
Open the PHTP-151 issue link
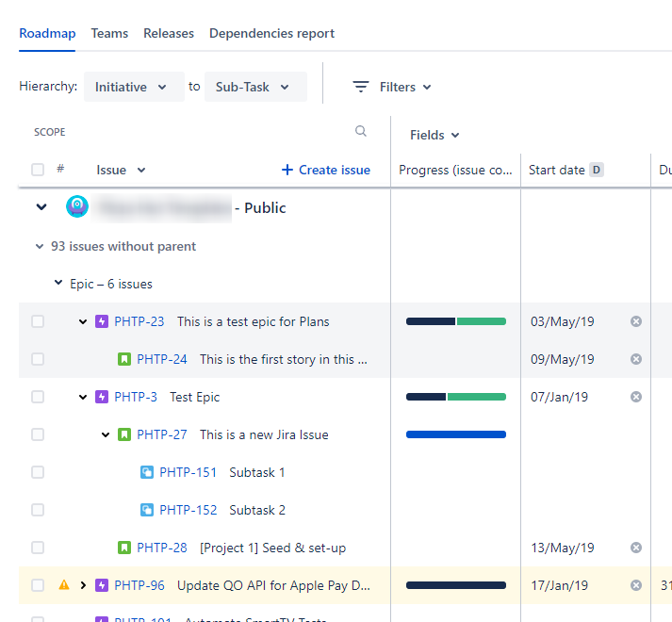pos(188,472)
